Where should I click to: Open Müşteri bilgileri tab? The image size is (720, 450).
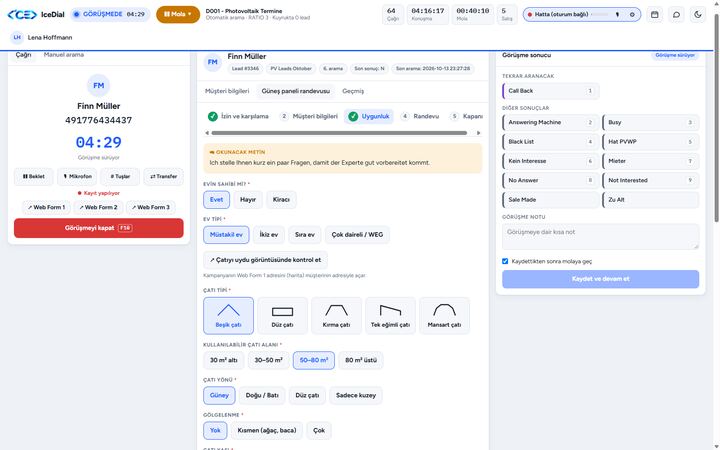pos(227,91)
